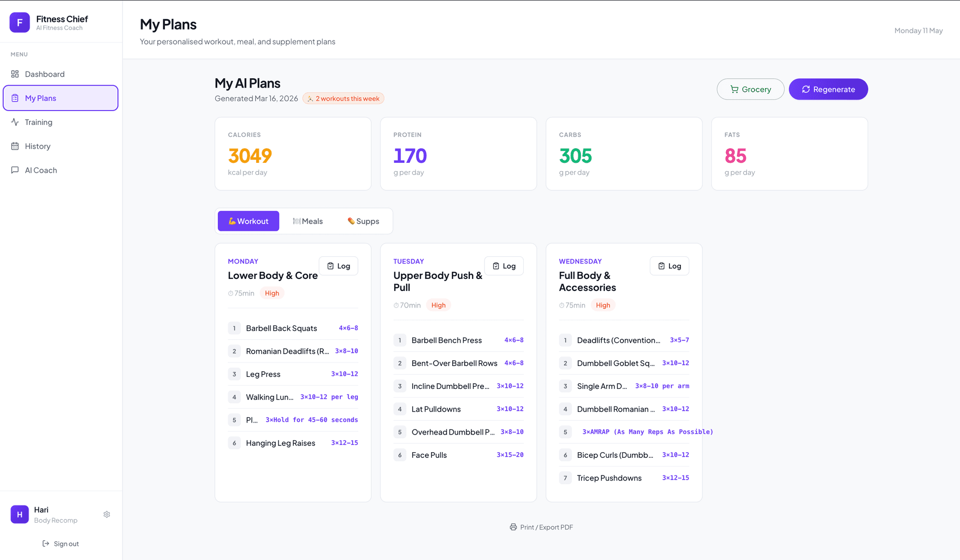Image resolution: width=960 pixels, height=560 pixels.
Task: Select the Face Pulls exercise row
Action: pyautogui.click(x=458, y=455)
